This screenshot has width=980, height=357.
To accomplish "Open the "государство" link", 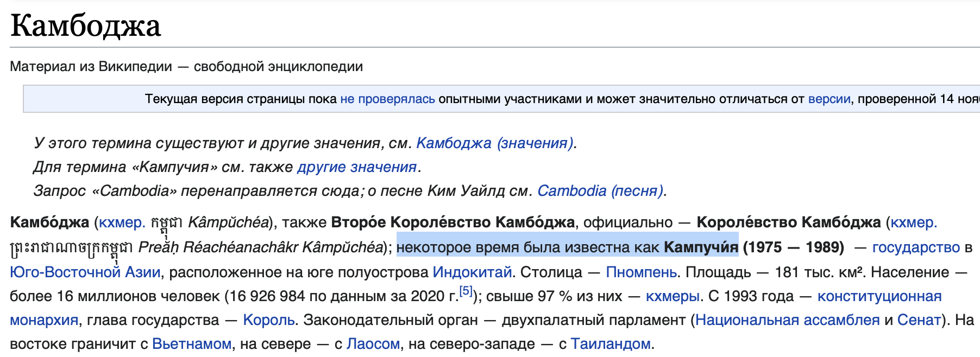I will pyautogui.click(x=916, y=247).
